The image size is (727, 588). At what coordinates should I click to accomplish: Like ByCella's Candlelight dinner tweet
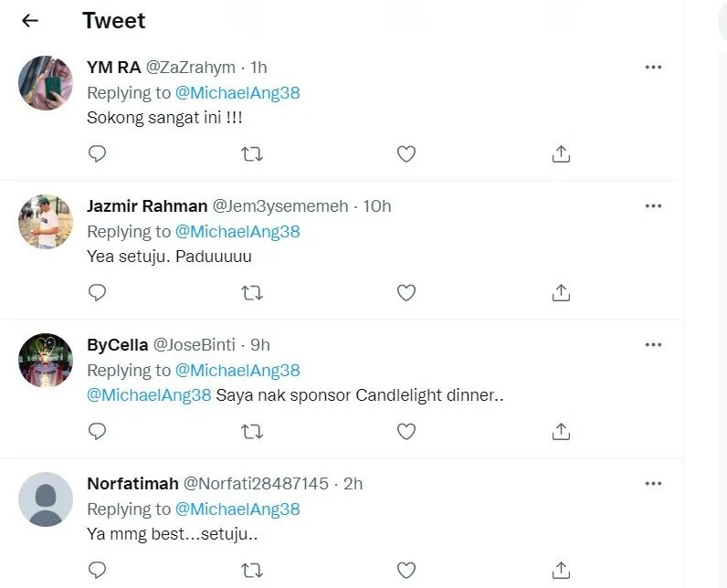click(406, 431)
